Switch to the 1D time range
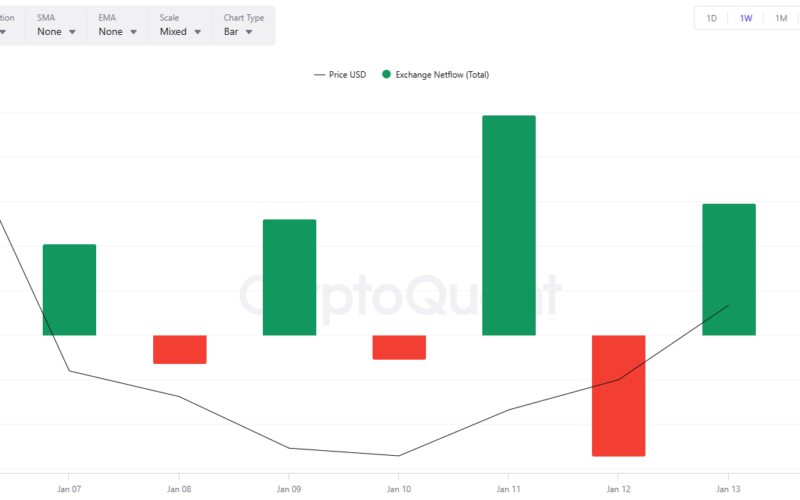Viewport: 800px width, 500px height. coord(712,18)
